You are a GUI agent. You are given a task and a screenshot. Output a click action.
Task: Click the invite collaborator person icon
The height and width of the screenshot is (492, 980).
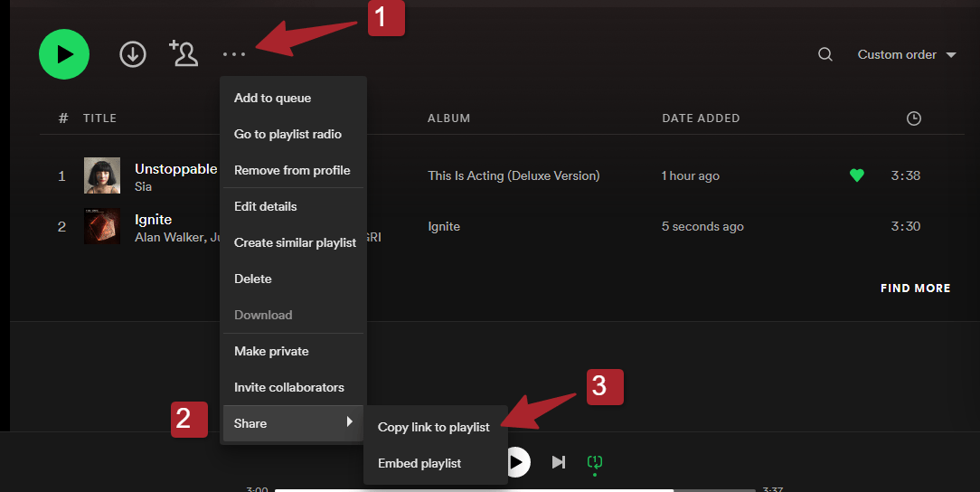(x=184, y=53)
